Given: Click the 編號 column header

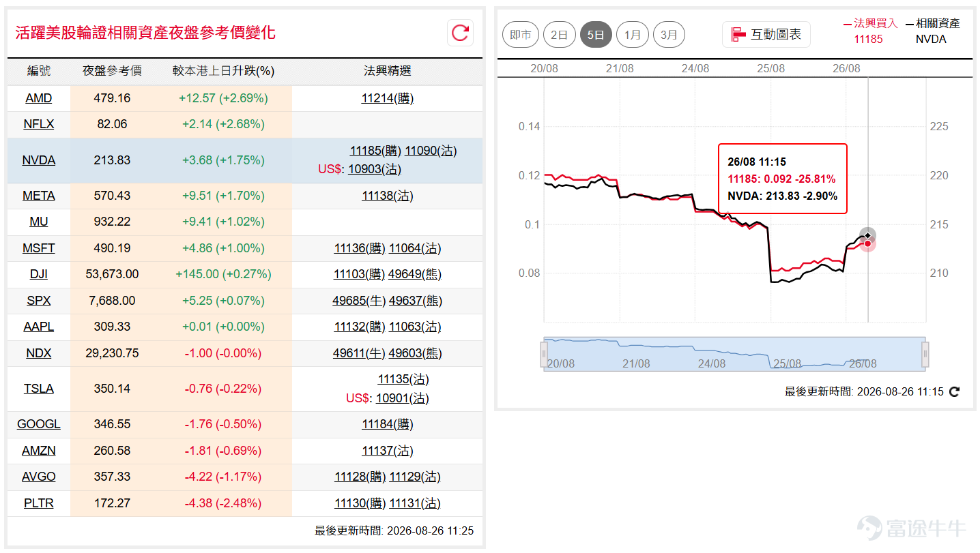Looking at the screenshot, I should click(39, 72).
